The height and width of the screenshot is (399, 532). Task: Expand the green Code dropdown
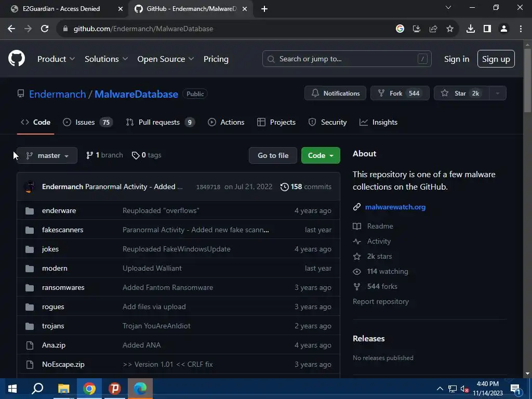point(321,155)
